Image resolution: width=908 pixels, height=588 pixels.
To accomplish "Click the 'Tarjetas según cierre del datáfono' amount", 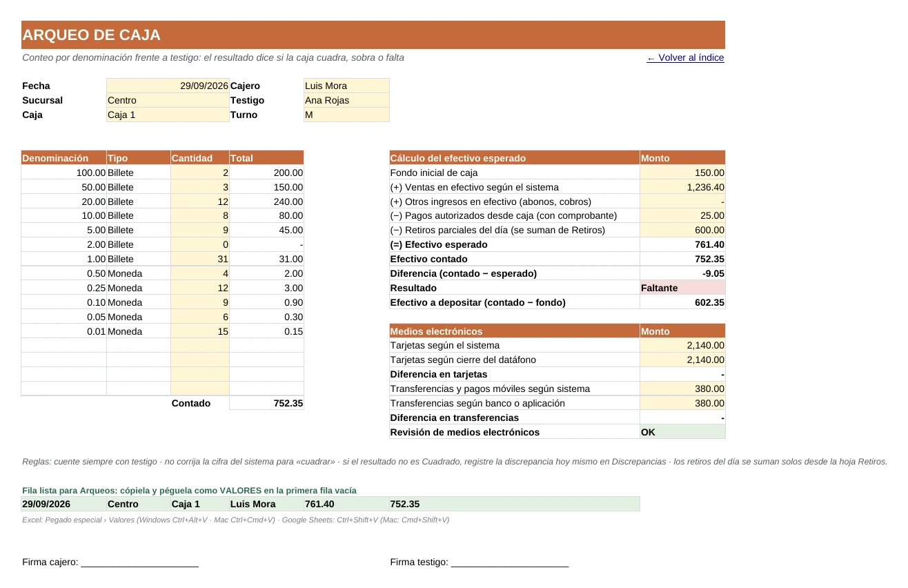I will click(682, 360).
